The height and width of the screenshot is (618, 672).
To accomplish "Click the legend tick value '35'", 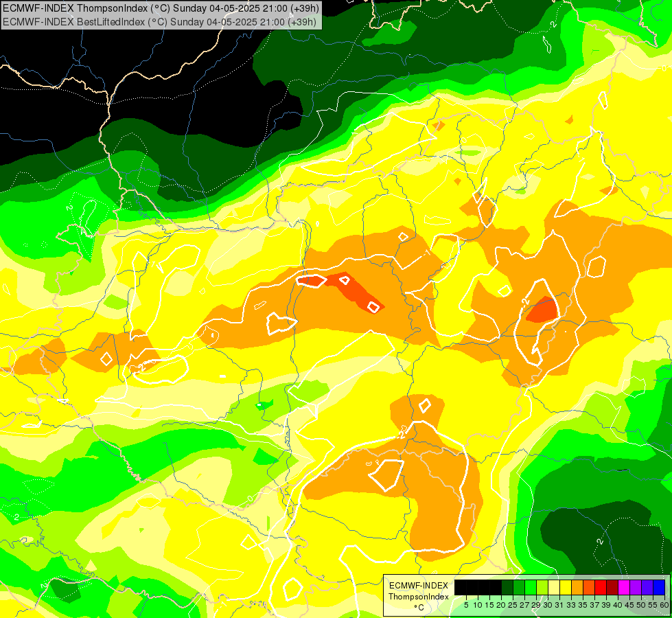I will click(x=583, y=605).
